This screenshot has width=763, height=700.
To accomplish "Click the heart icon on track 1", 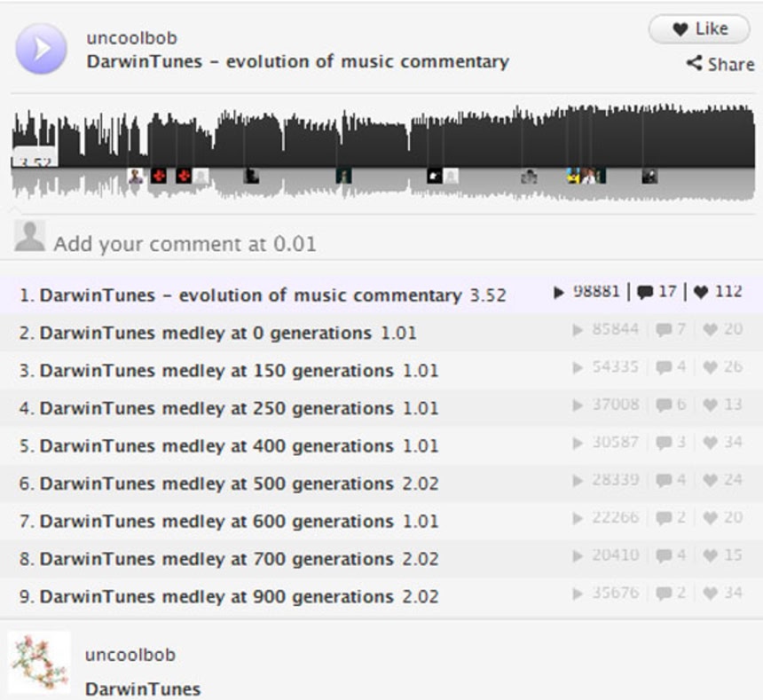I will 701,292.
